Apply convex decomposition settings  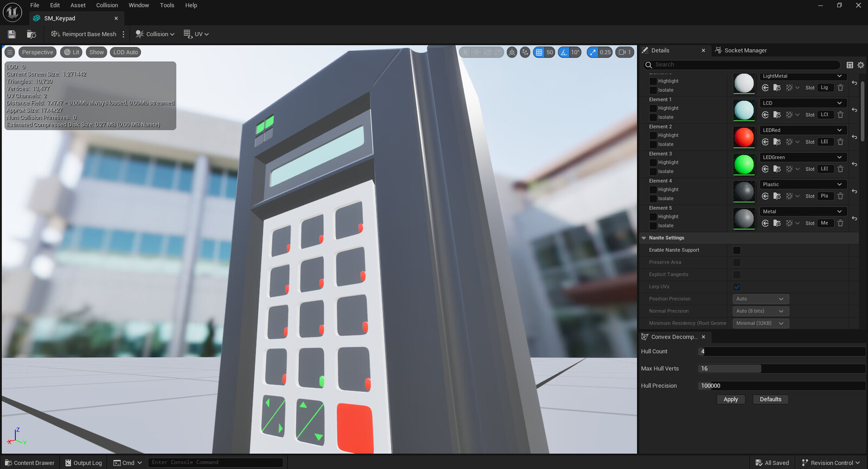pyautogui.click(x=731, y=400)
